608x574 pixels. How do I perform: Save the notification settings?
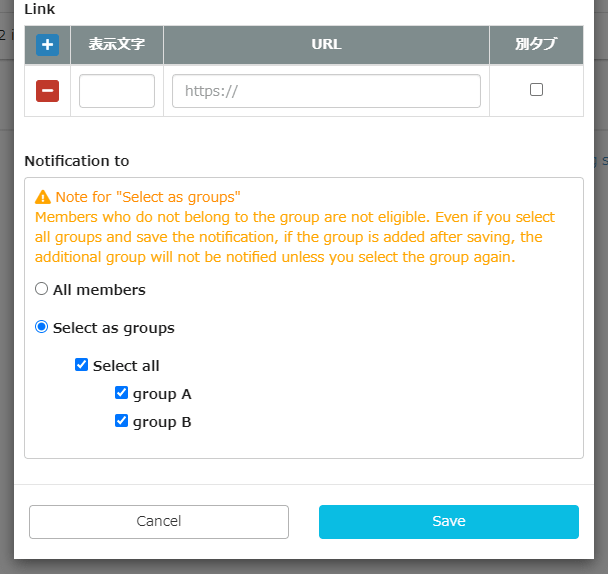pyautogui.click(x=448, y=521)
